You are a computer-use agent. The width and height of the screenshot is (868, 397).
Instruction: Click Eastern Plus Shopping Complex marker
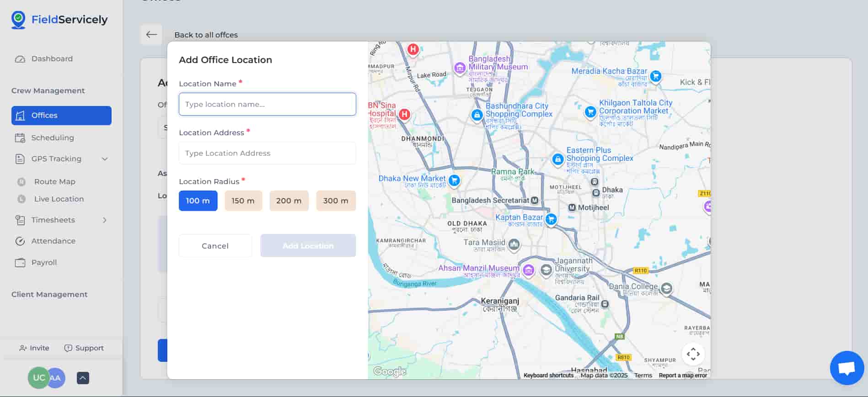click(x=557, y=159)
